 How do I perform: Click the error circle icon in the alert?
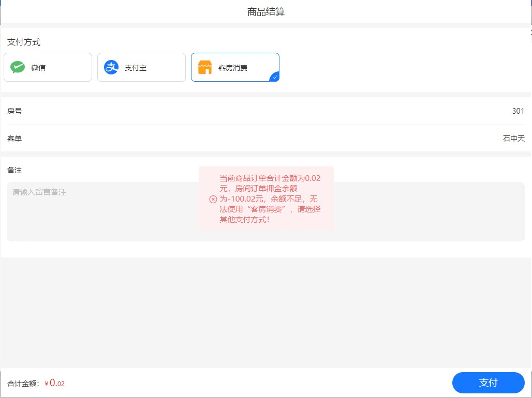click(x=213, y=199)
